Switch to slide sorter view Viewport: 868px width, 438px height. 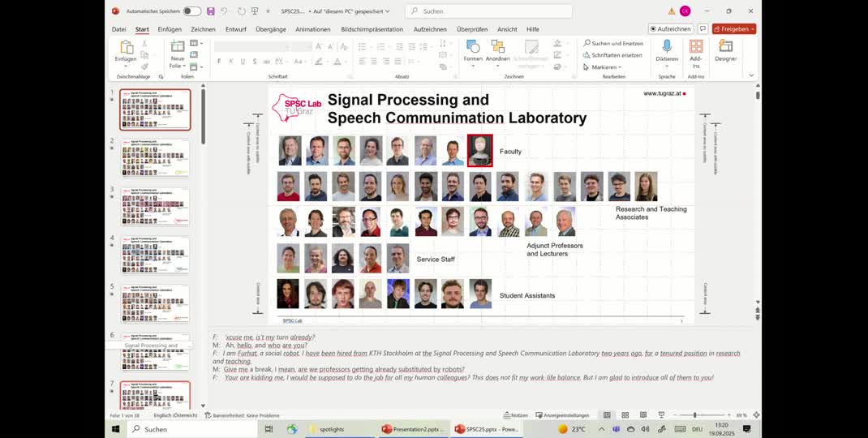[625, 415]
